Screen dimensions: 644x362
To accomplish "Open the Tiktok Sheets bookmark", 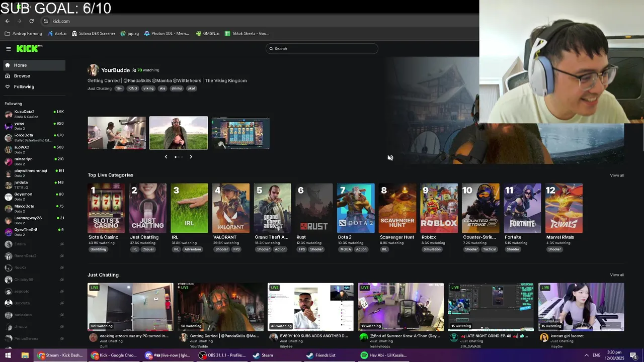I will click(247, 34).
